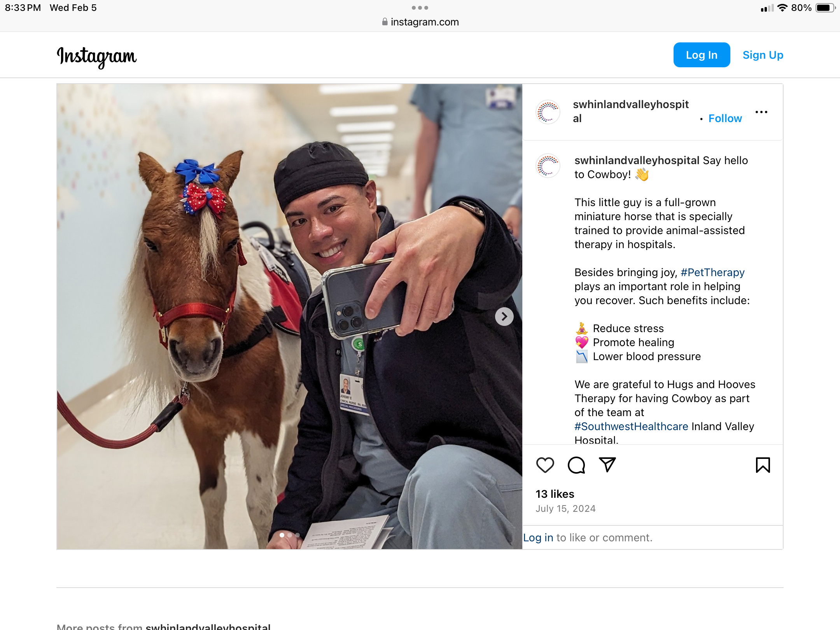The height and width of the screenshot is (630, 840).
Task: Save post with bookmark icon
Action: pyautogui.click(x=763, y=465)
